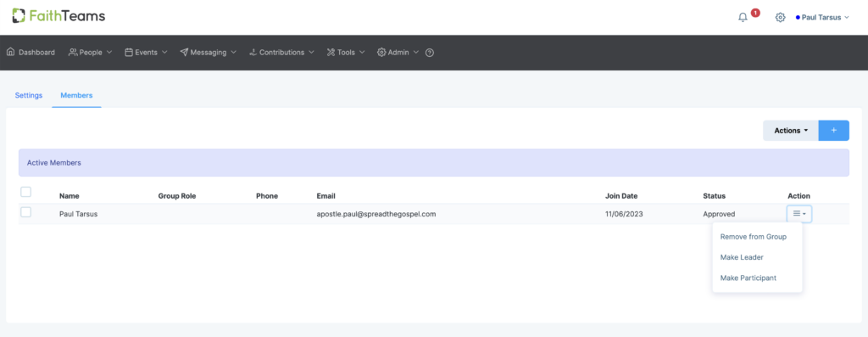The width and height of the screenshot is (868, 337).
Task: Click the Status column header
Action: click(x=714, y=195)
